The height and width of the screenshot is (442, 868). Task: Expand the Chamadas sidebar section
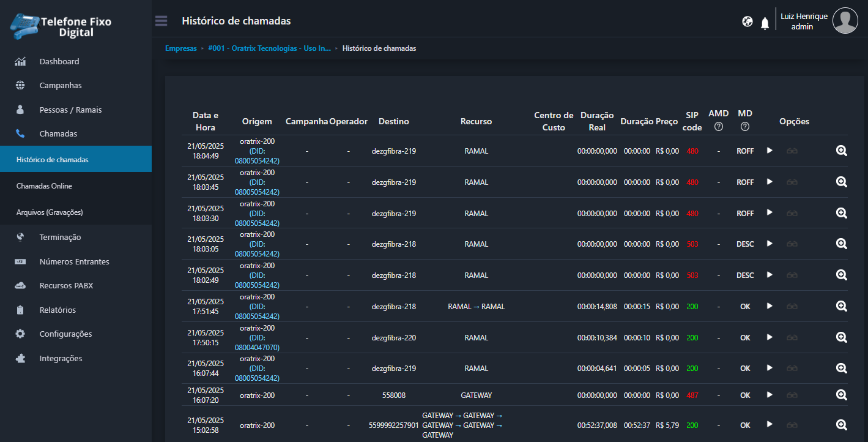click(x=58, y=133)
